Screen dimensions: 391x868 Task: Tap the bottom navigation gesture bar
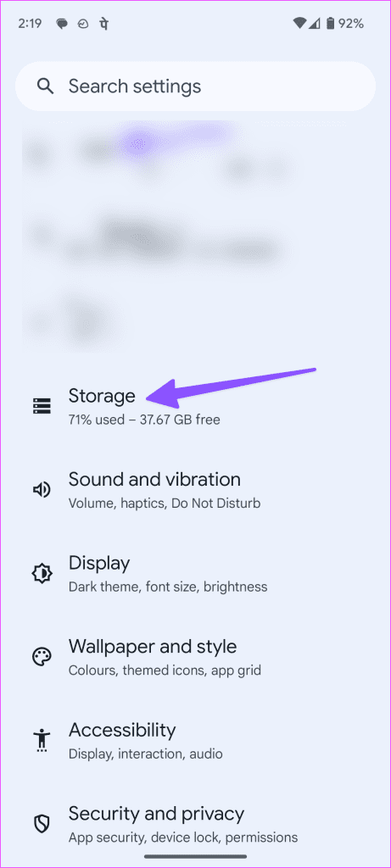195,857
